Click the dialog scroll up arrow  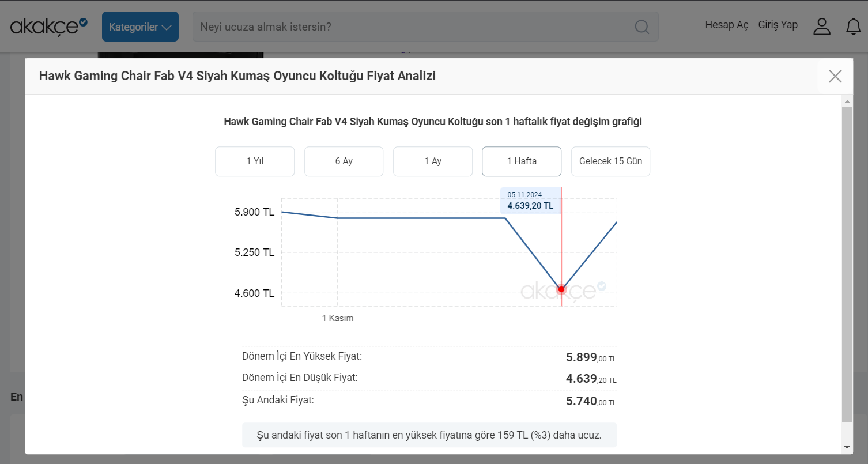(x=846, y=101)
